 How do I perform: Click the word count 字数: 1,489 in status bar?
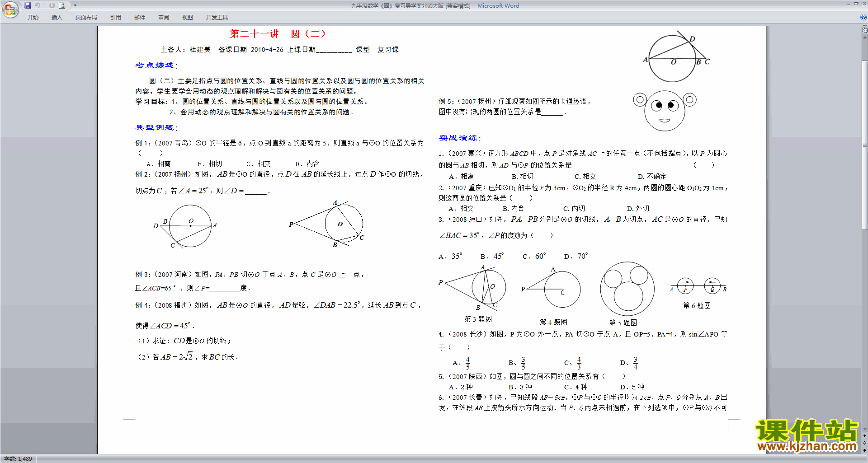18,459
